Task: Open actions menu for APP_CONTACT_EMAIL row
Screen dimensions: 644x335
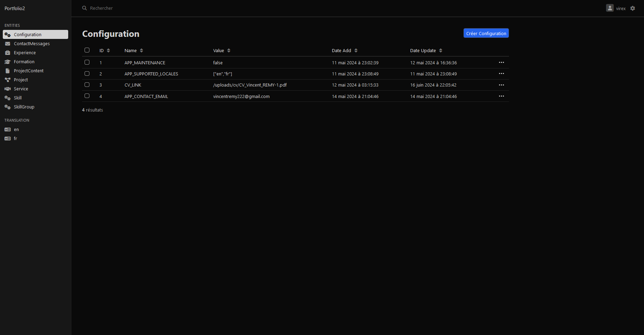Action: 501,96
